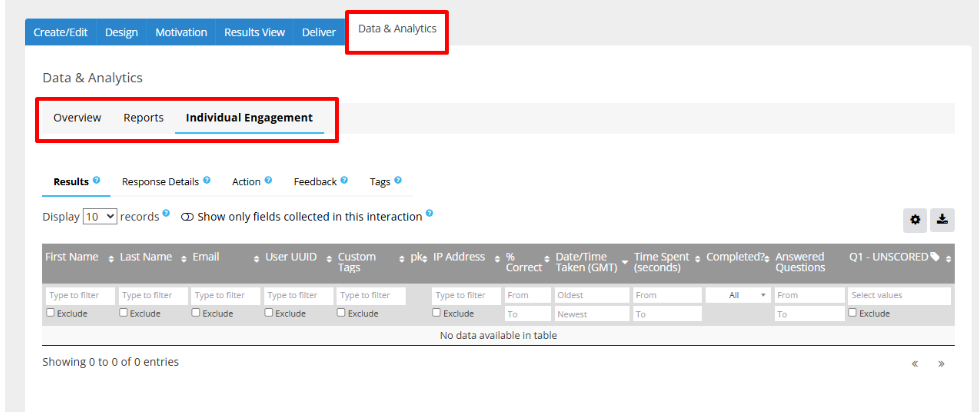Click the download export icon
The width and height of the screenshot is (979, 414).
[942, 220]
